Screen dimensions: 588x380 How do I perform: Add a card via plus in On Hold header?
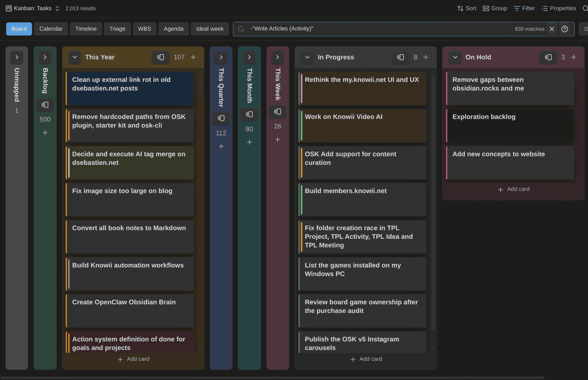pos(574,57)
